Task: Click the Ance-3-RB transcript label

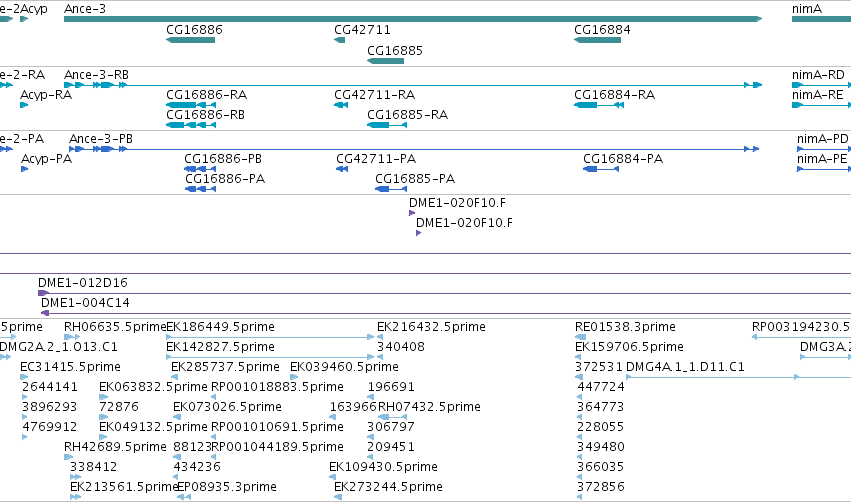Action: coord(97,74)
